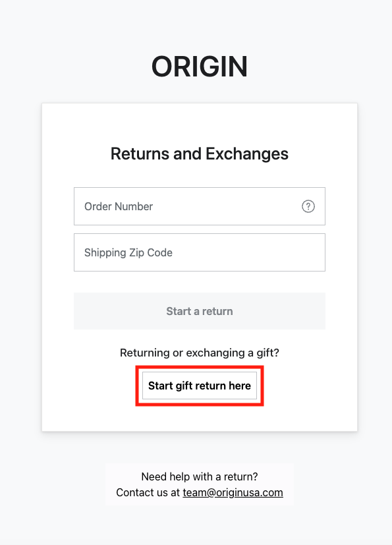The image size is (392, 545).
Task: Click the Order Number placeholder text
Action: (119, 206)
